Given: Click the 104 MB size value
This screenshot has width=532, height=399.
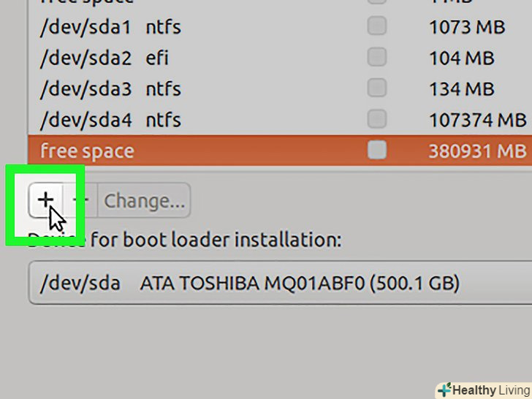Looking at the screenshot, I should tap(461, 58).
